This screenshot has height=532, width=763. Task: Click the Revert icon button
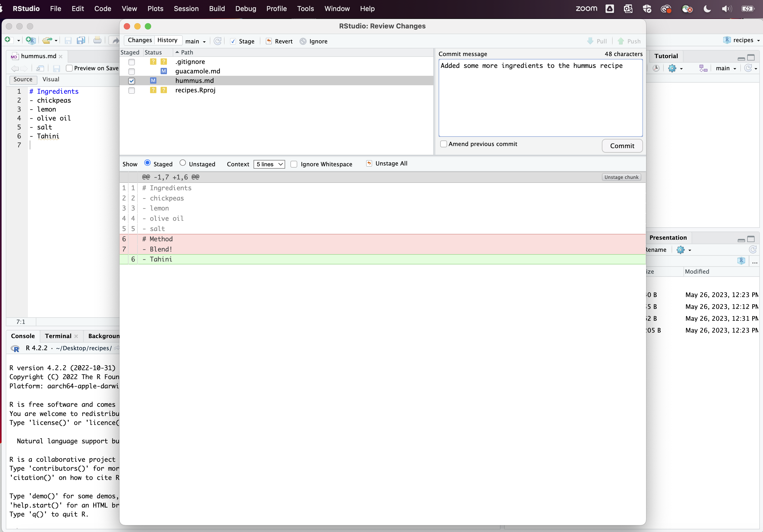[x=269, y=41]
